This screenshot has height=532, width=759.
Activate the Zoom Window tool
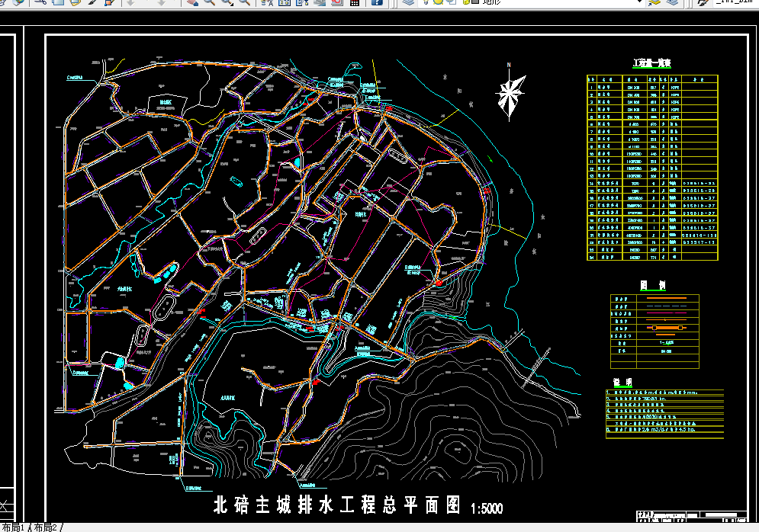click(227, 3)
